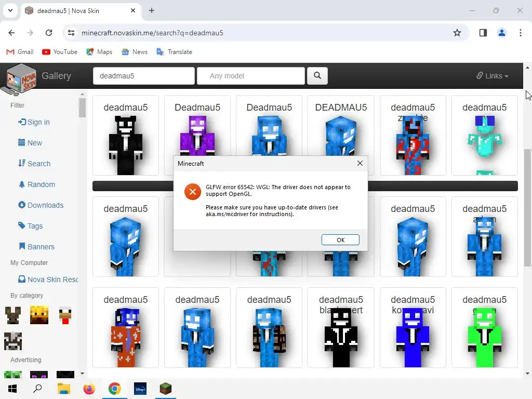Open the Maps bookmark
The width and height of the screenshot is (532, 399).
click(99, 52)
